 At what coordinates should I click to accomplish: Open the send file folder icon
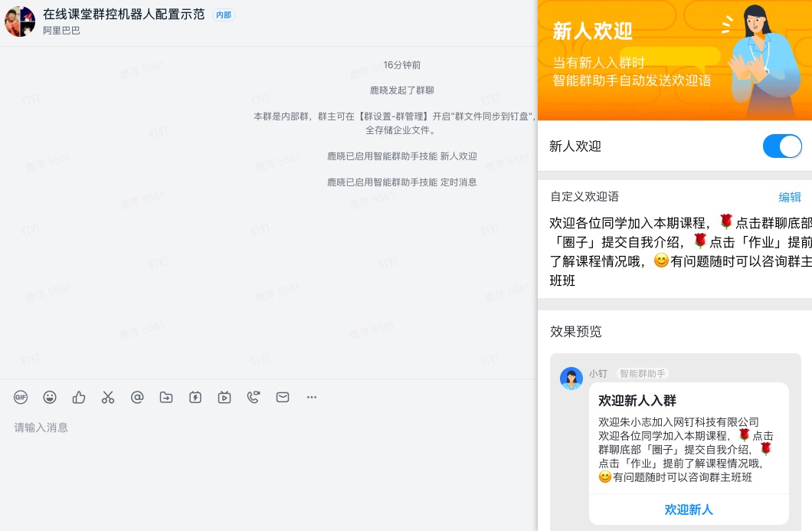166,398
